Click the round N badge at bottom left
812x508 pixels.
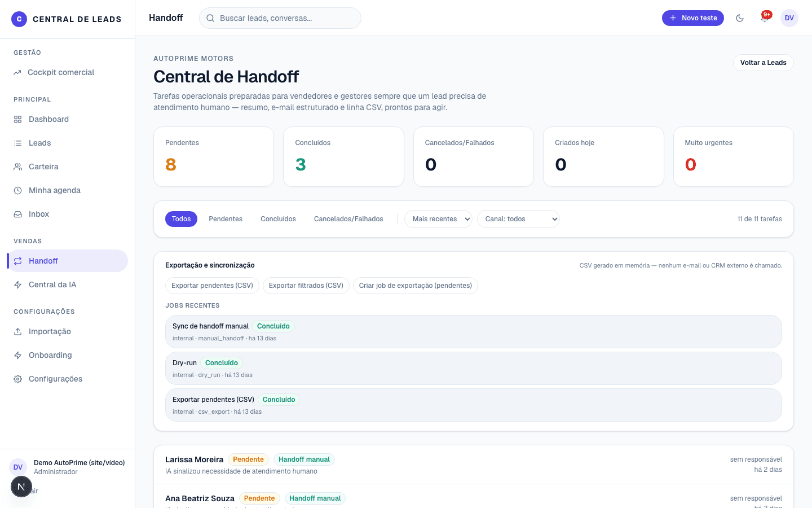[21, 487]
